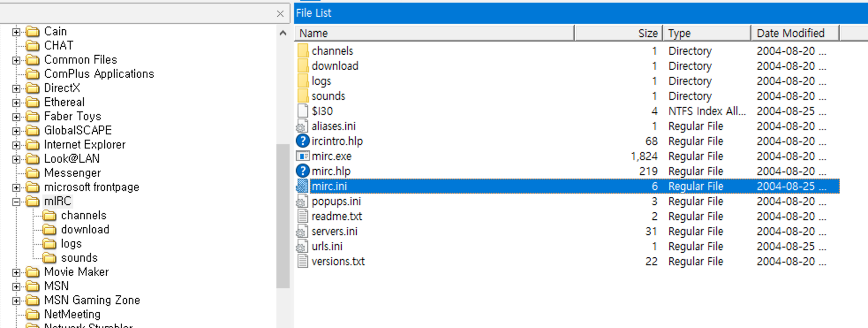The image size is (868, 328).
Task: Select the channels subfolder under mIRC
Action: tap(84, 215)
